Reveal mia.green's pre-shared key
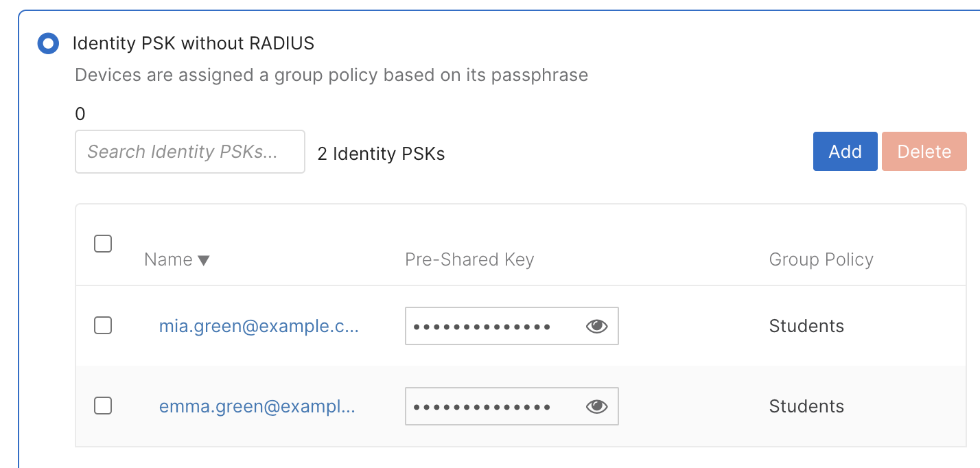 click(596, 326)
